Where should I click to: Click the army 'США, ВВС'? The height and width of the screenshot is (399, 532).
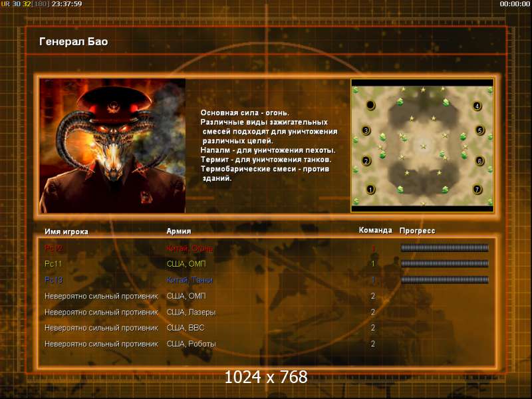[186, 328]
